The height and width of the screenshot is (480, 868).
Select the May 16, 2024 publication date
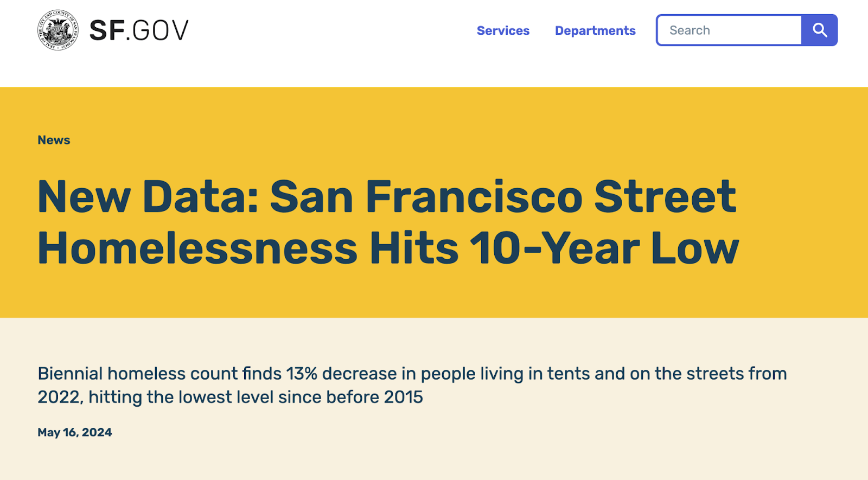pos(75,432)
